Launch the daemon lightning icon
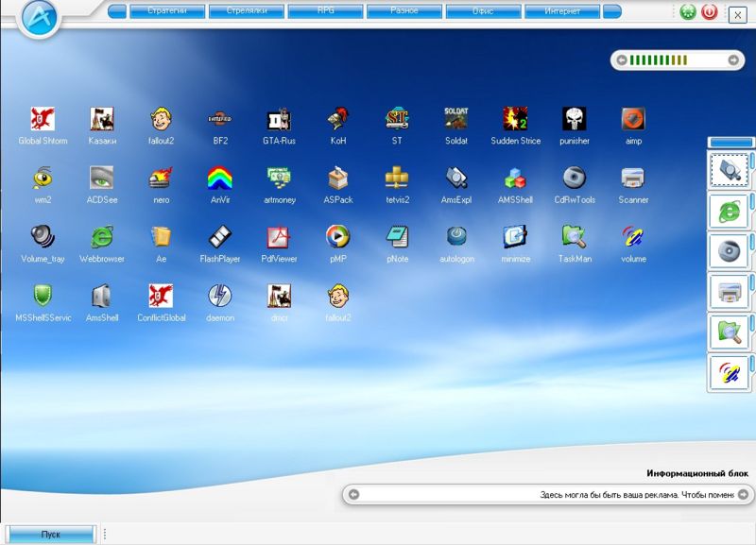The image size is (756, 545). (220, 296)
